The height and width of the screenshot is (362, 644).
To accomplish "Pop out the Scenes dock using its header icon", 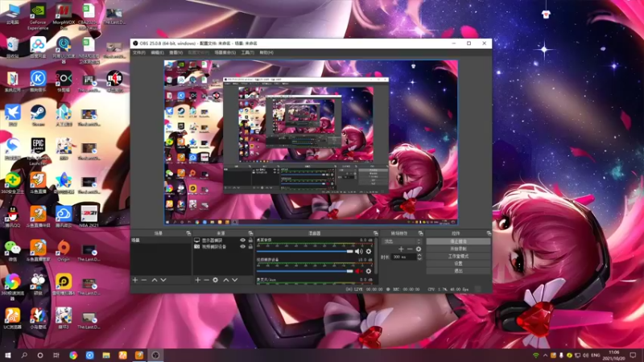I will click(188, 233).
